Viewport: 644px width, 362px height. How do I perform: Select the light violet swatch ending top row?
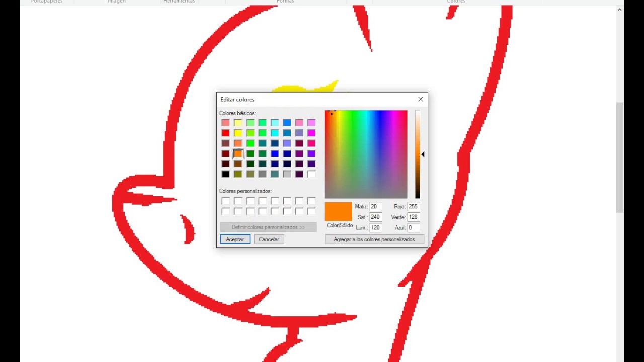311,123
